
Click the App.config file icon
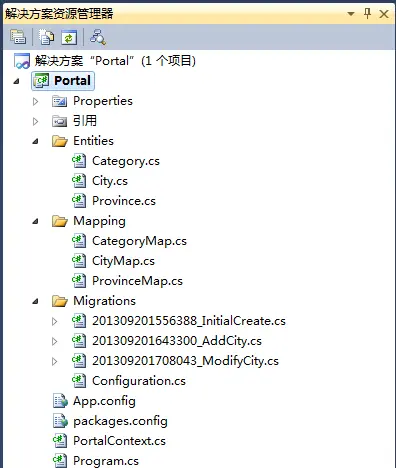coord(60,401)
